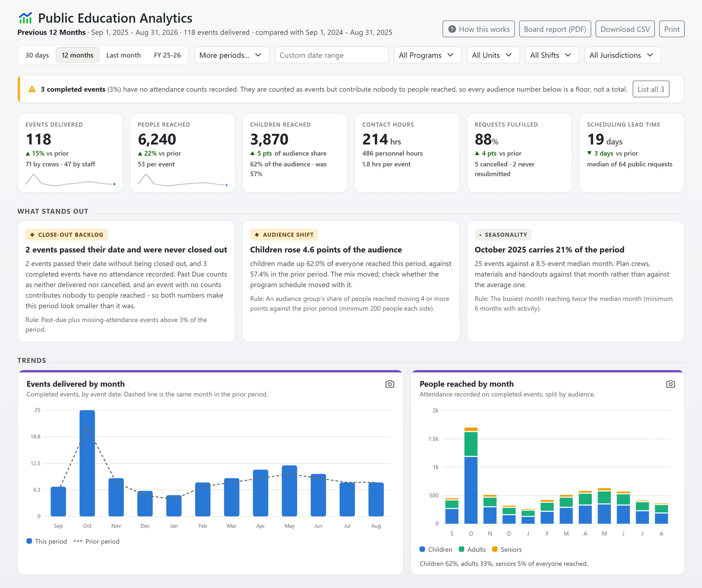Click the Audience Shift diamond badge

pyautogui.click(x=284, y=235)
